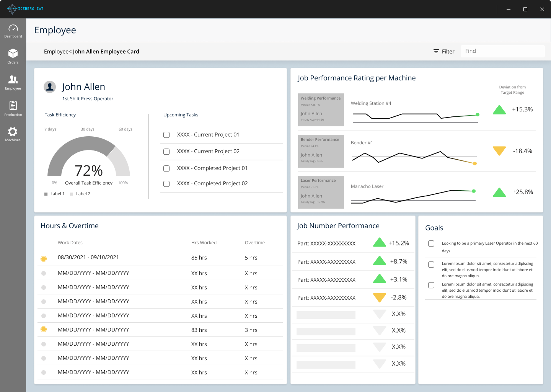Click the Hrs Worked column header
Viewport: 551px width, 392px height.
[204, 243]
